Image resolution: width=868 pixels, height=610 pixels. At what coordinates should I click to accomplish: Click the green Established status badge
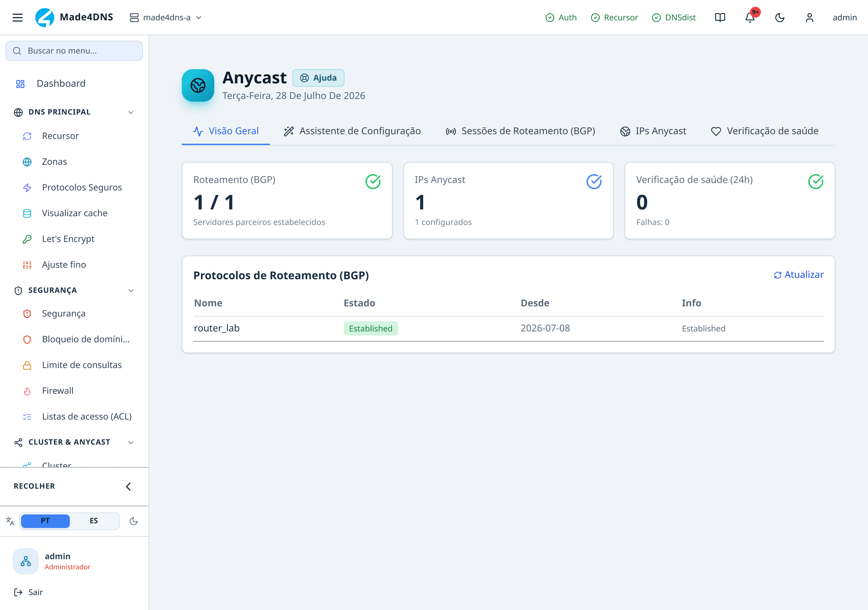point(370,328)
